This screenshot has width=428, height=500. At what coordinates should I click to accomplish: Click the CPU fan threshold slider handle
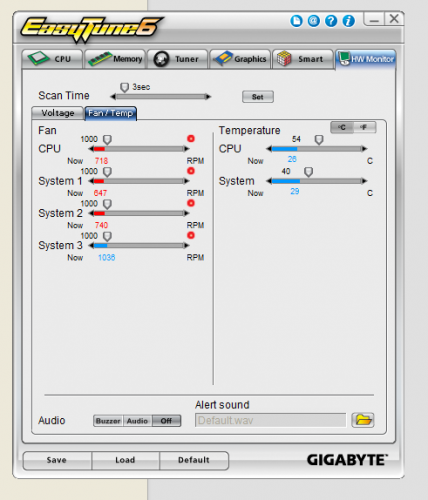pyautogui.click(x=107, y=140)
